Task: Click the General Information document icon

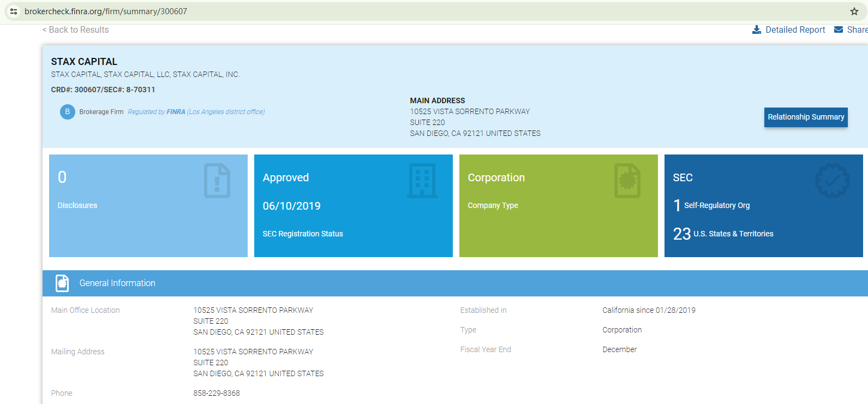Action: (x=62, y=283)
